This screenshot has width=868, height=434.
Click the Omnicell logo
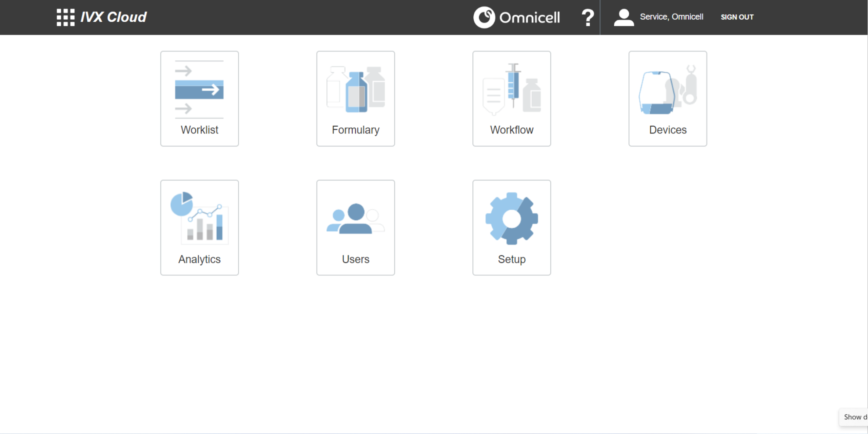(516, 17)
